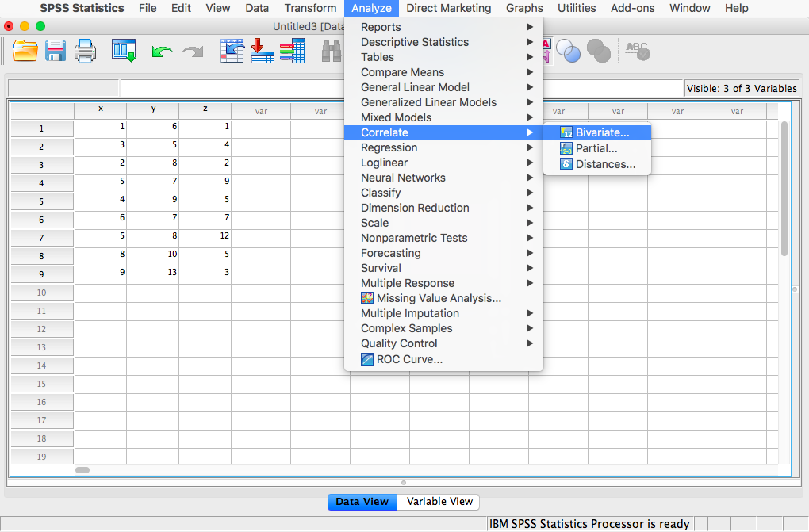Print the data using the printer icon
The height and width of the screenshot is (532, 809).
85,51
